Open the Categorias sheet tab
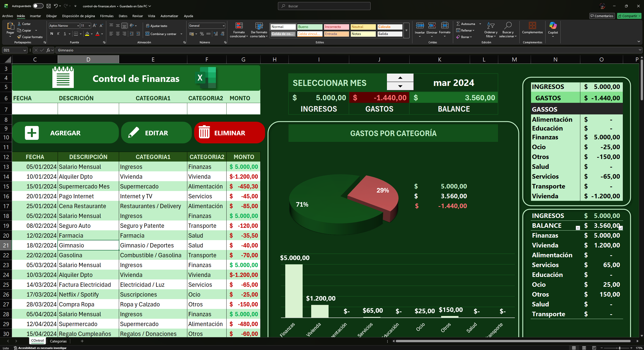 58,341
